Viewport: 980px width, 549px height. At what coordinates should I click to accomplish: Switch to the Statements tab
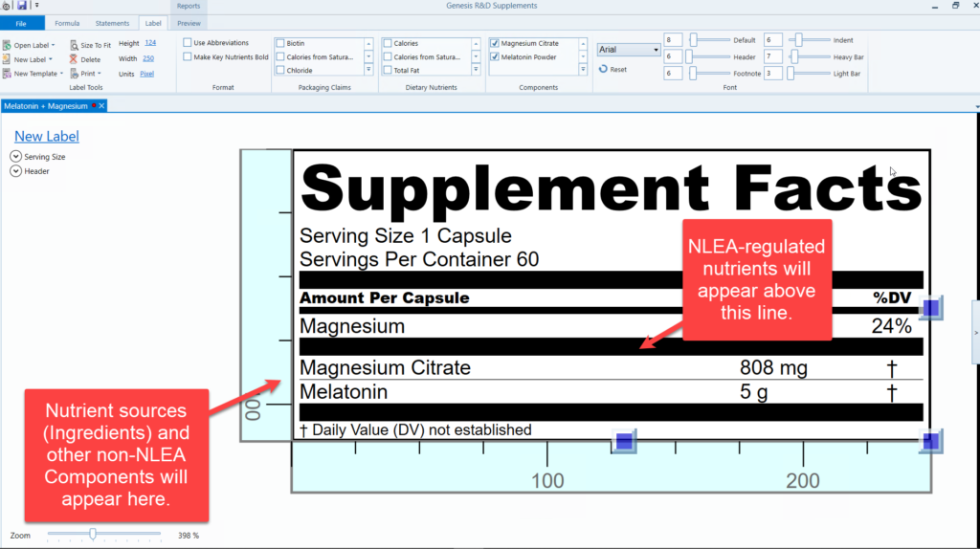coord(112,23)
